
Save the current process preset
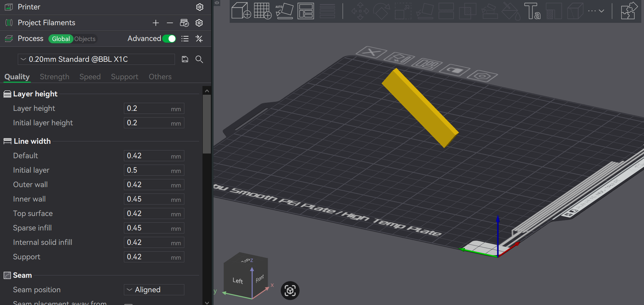pyautogui.click(x=185, y=59)
